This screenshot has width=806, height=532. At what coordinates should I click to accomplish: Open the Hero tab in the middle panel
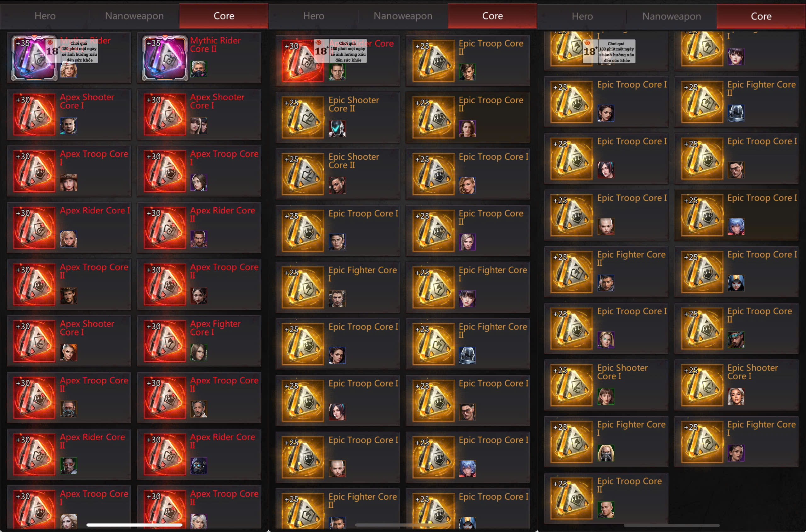pyautogui.click(x=314, y=16)
